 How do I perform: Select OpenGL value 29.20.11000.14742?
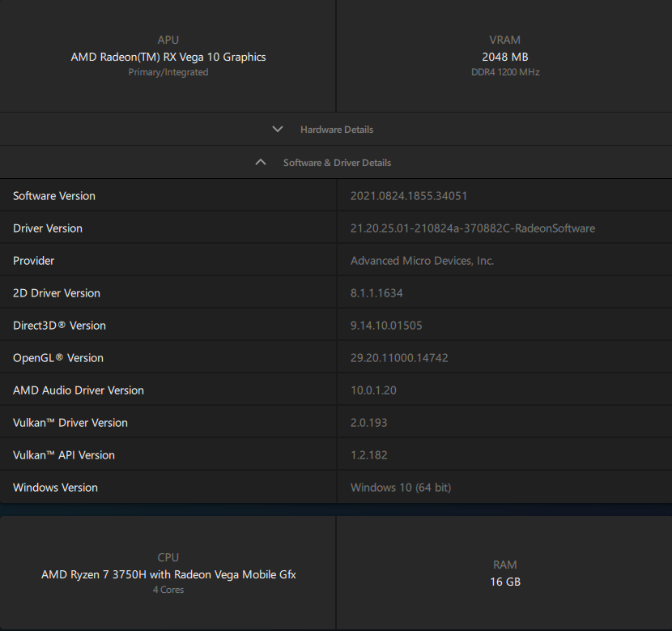[x=399, y=358]
